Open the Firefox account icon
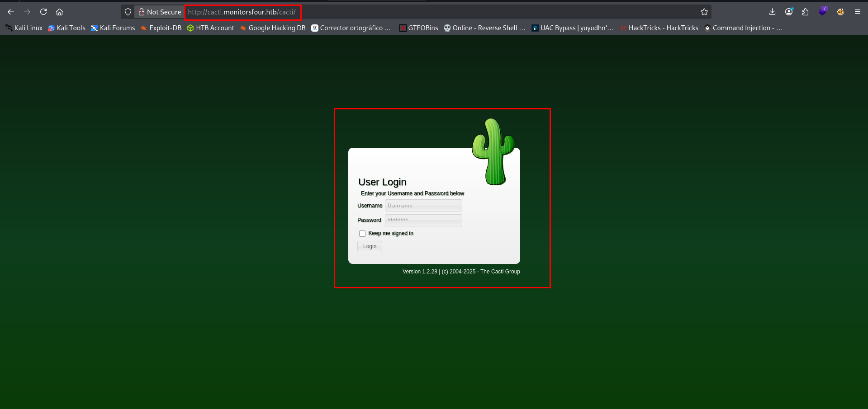 (x=789, y=12)
